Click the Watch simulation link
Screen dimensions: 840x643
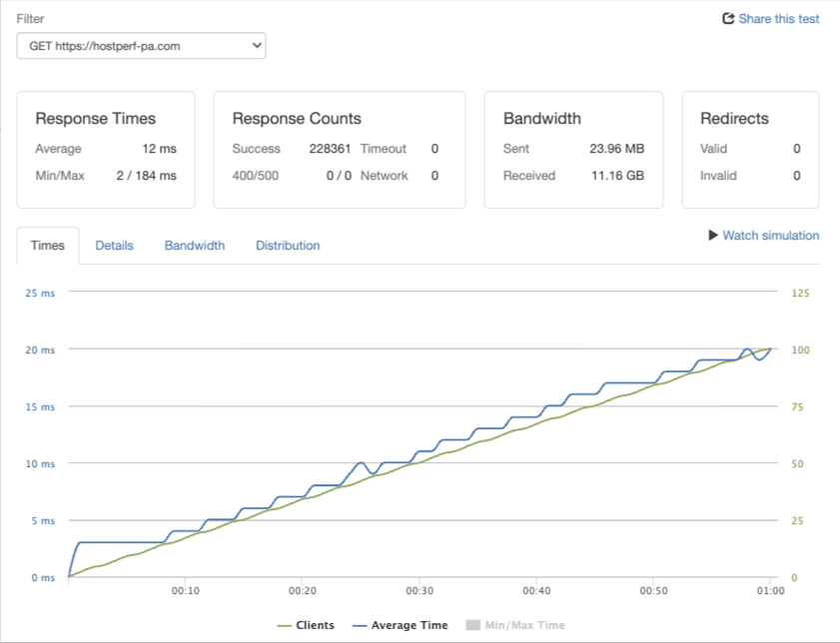(770, 236)
